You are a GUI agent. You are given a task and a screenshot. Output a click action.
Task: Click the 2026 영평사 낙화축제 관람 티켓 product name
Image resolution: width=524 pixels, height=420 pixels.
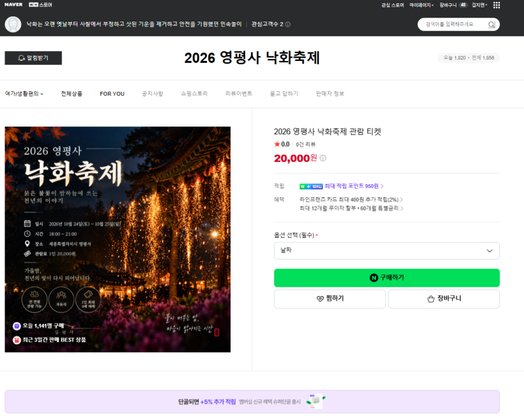click(327, 132)
